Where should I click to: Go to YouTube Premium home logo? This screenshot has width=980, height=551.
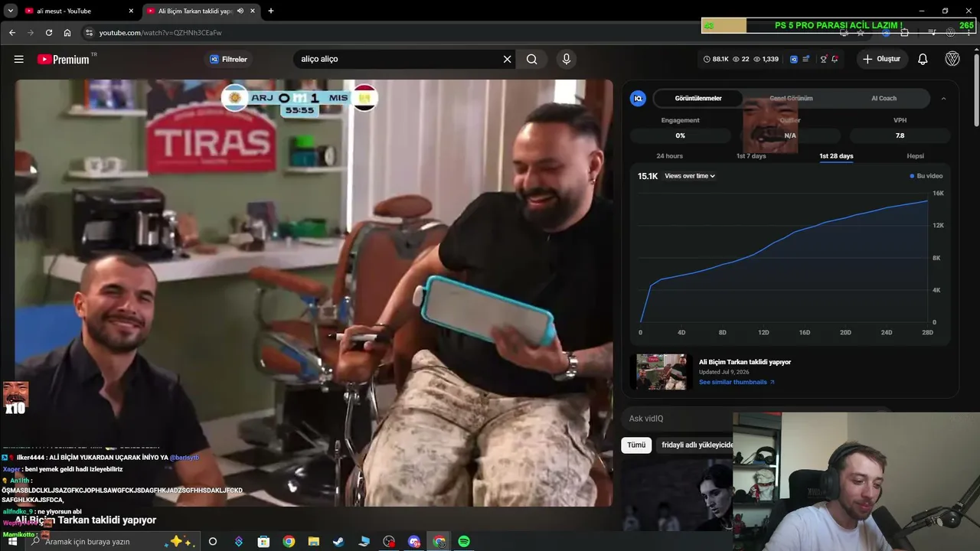coord(63,59)
